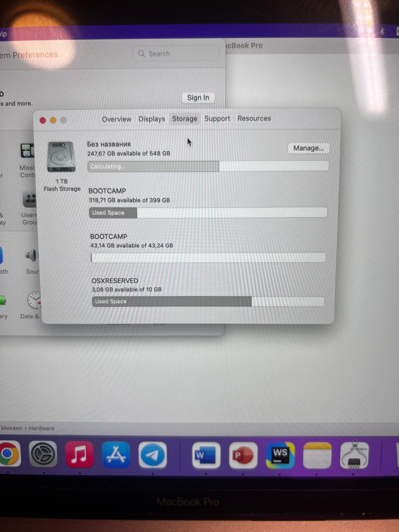Launch the Music app from the Dock
This screenshot has height=532, width=399.
point(79,454)
